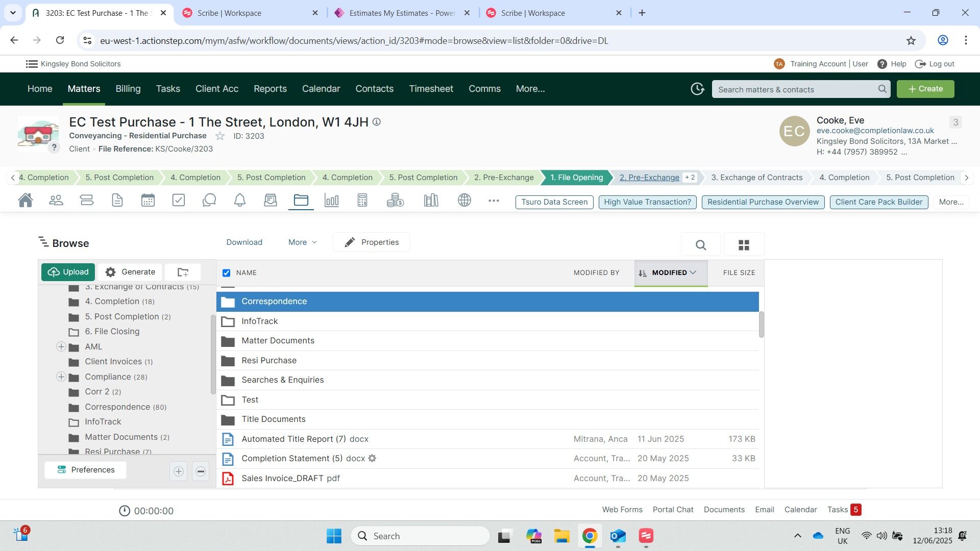Open the notifications bell icon

(x=240, y=201)
